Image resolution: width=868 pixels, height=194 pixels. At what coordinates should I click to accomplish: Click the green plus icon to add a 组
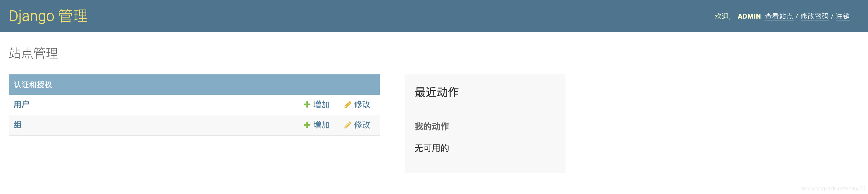pyautogui.click(x=307, y=125)
